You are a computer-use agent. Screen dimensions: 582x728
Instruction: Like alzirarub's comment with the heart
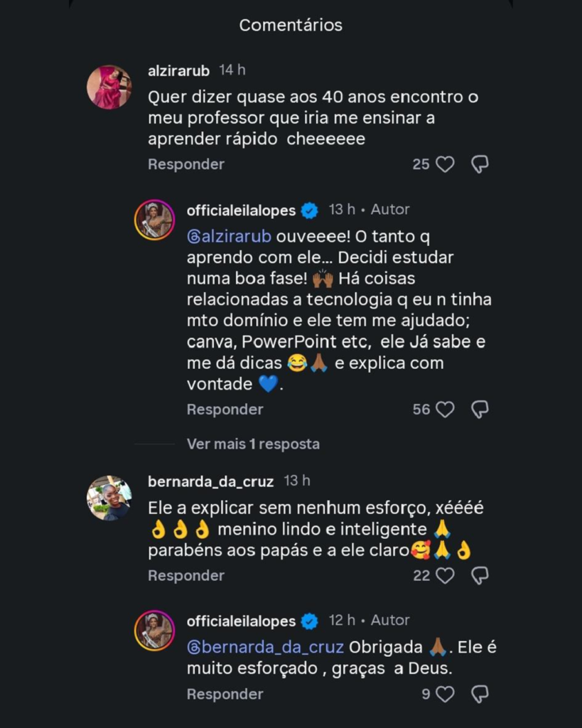click(x=445, y=165)
